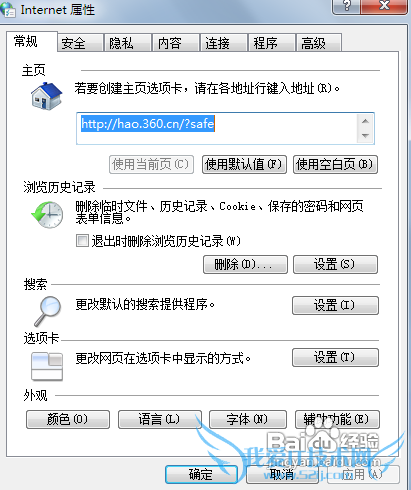Open the 高级 tab
Viewport: 411px width, 490px height.
tap(318, 43)
